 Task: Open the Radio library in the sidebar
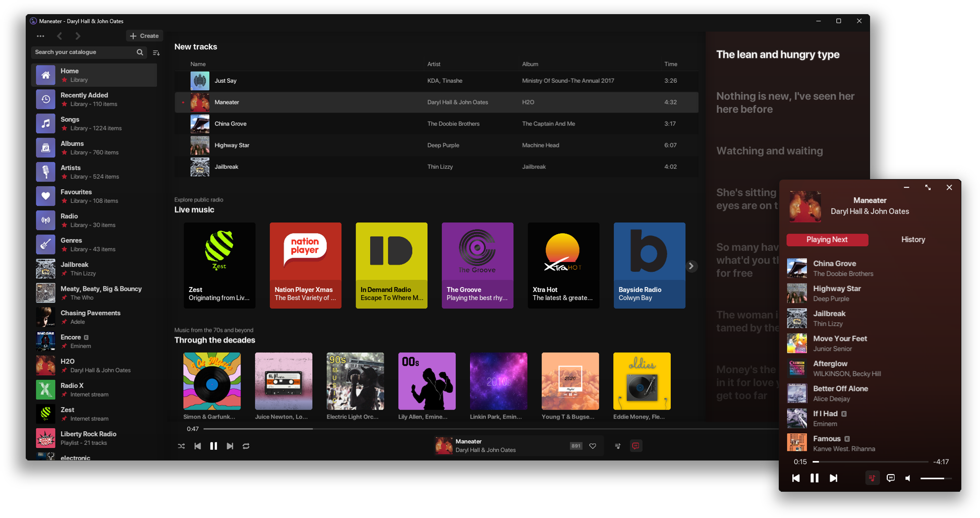[x=94, y=220]
